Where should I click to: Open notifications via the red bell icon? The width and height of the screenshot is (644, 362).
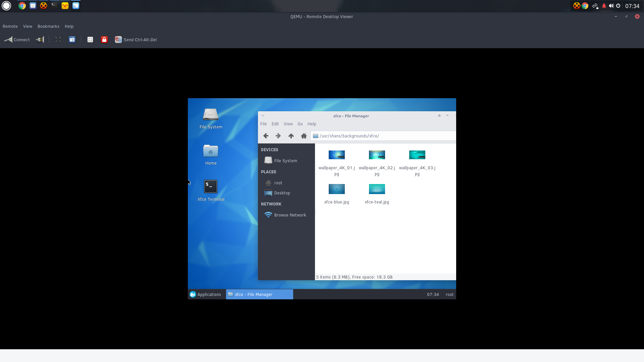coord(604,6)
